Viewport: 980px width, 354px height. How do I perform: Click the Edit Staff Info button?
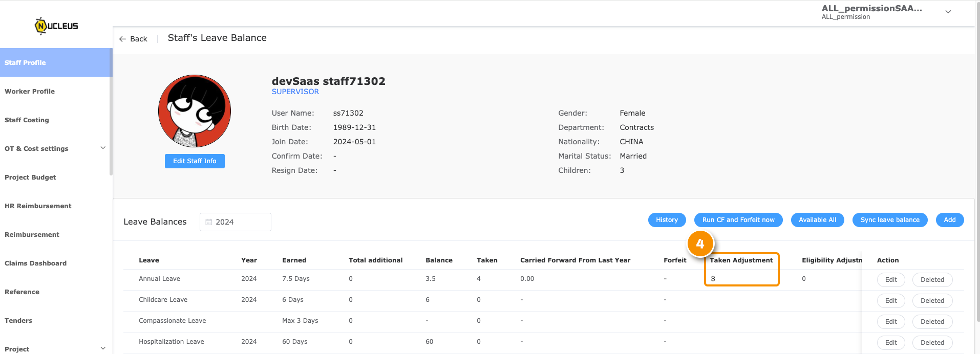point(195,161)
